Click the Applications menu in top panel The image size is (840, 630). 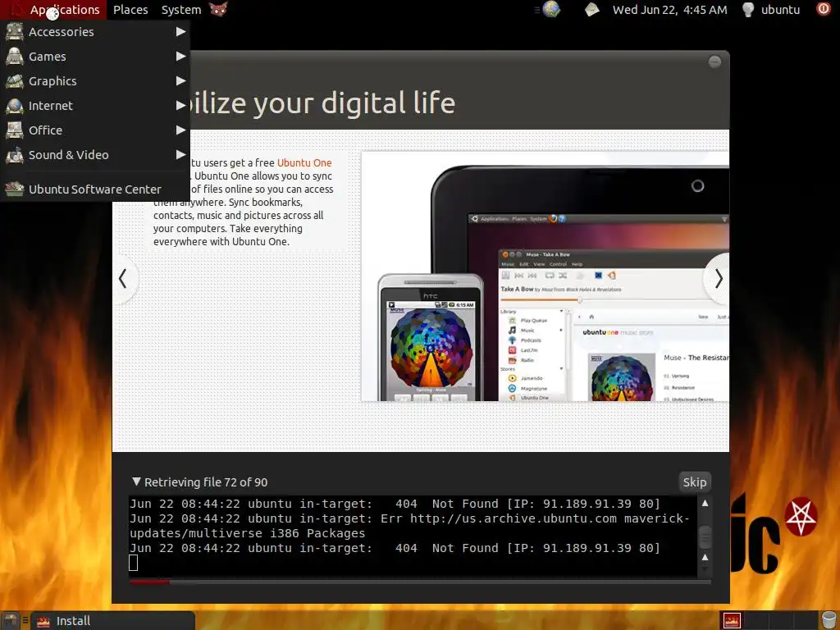53,10
